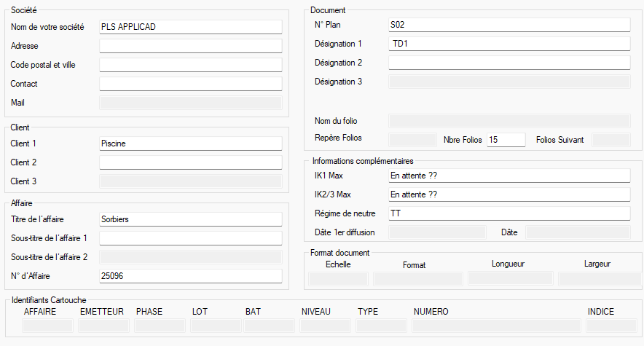Image resolution: width=644 pixels, height=346 pixels.
Task: Click the Régime de neutre field
Action: click(509, 213)
